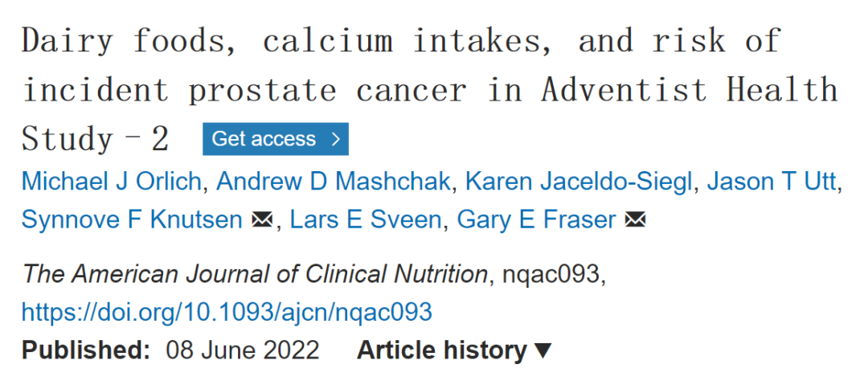
Task: Click the triangle arrow after Article history
Action: coord(543,351)
